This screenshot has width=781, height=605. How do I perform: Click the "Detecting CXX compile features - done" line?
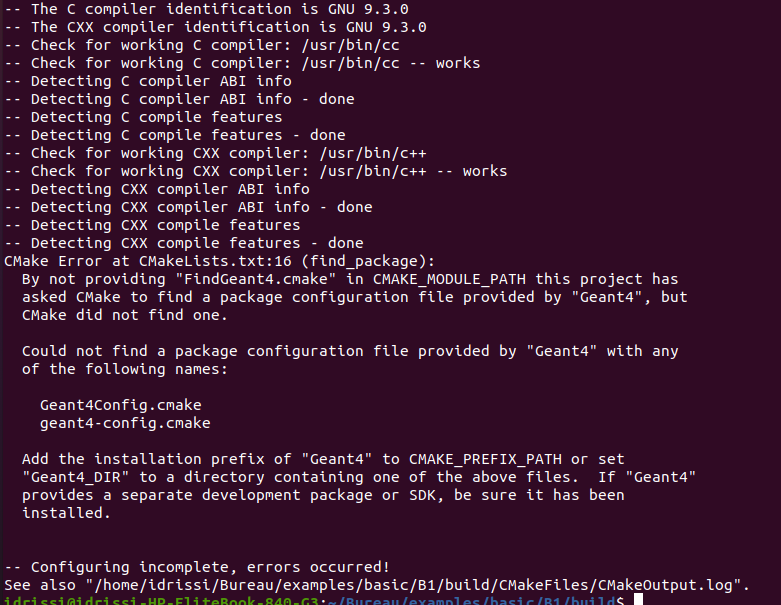point(184,243)
